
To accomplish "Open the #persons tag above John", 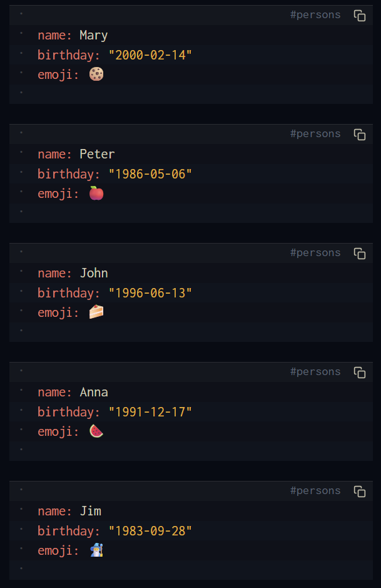I will tap(315, 253).
